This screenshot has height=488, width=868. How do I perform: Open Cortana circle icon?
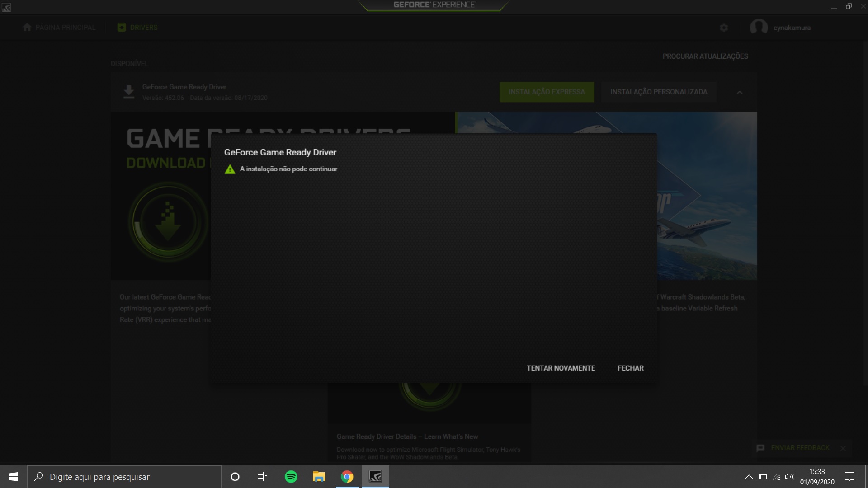235,477
